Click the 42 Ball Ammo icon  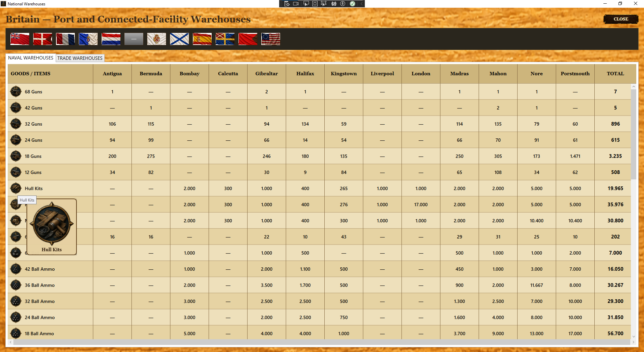tap(16, 269)
